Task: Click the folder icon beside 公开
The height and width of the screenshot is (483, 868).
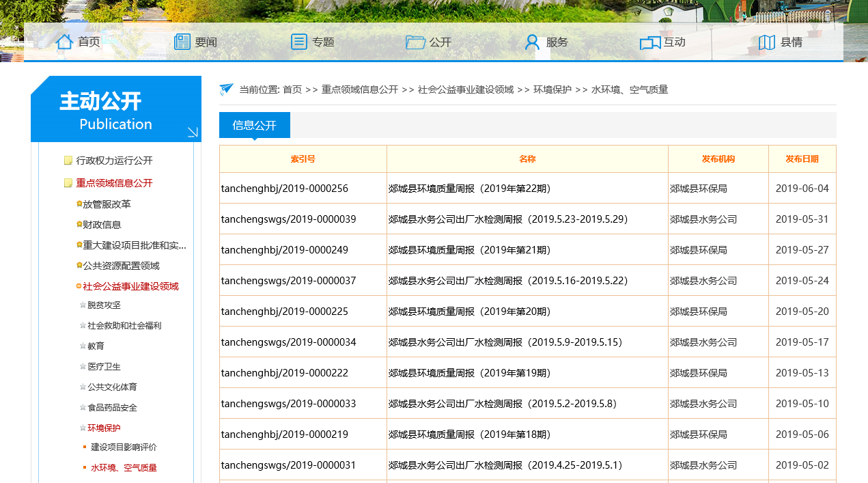Action: (x=415, y=42)
